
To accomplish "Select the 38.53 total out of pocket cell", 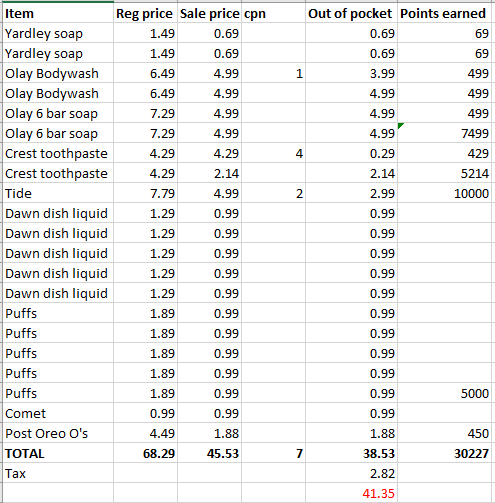I will 351,453.
